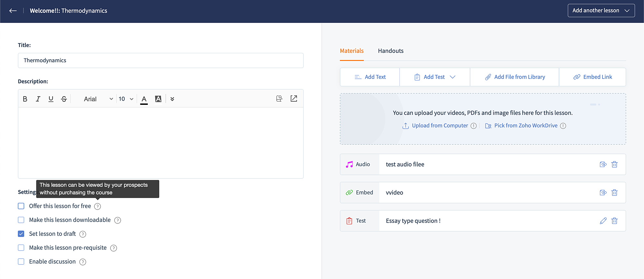
Task: Select the Materials tab
Action: tap(352, 51)
